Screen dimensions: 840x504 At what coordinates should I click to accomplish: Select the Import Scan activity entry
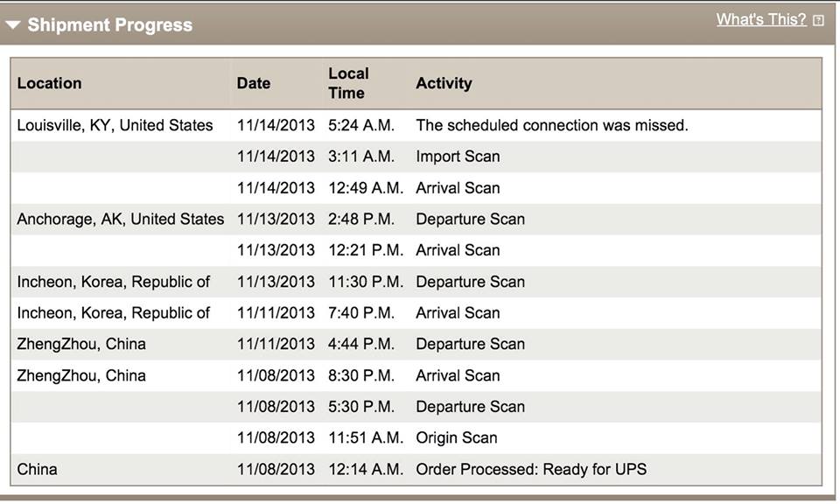[458, 157]
